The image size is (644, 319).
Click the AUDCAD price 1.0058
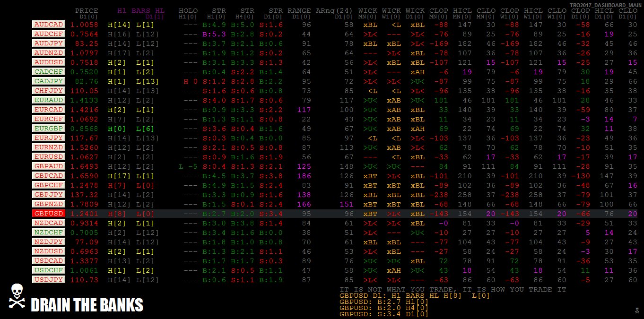(x=84, y=25)
